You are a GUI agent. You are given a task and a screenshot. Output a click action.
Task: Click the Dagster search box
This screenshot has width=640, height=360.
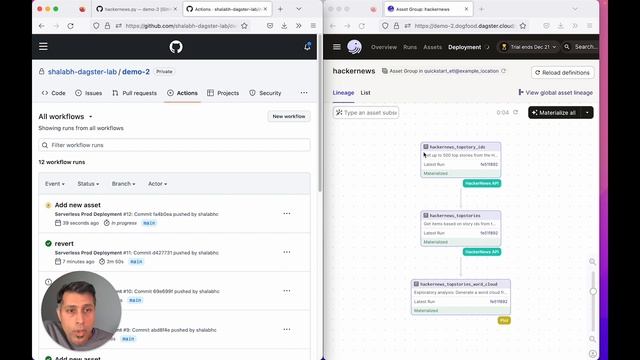click(x=581, y=47)
